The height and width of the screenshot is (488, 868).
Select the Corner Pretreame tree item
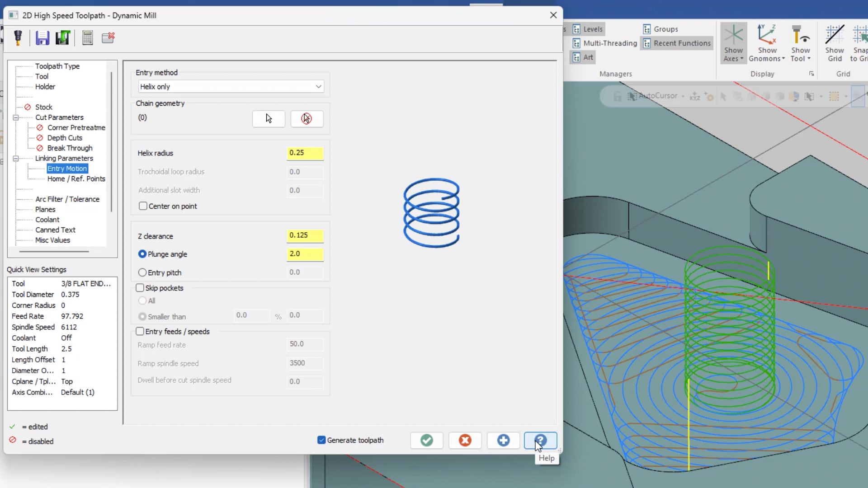[76, 127]
